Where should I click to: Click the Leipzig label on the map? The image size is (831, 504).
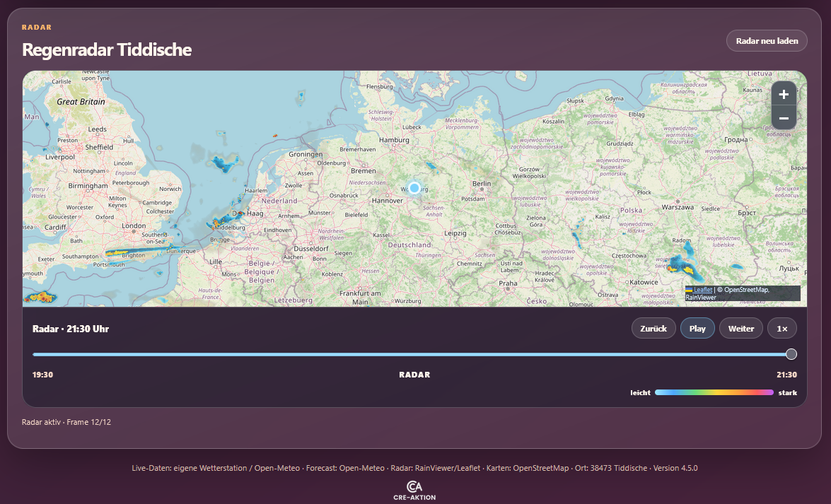[455, 233]
